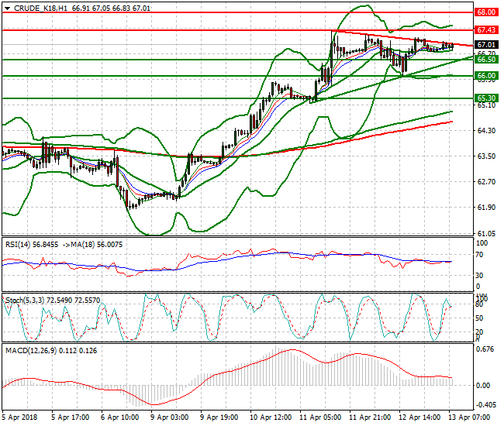The image size is (504, 426).
Task: Click the chart menu triangle beside CRUDE_K18
Action: tap(7, 9)
